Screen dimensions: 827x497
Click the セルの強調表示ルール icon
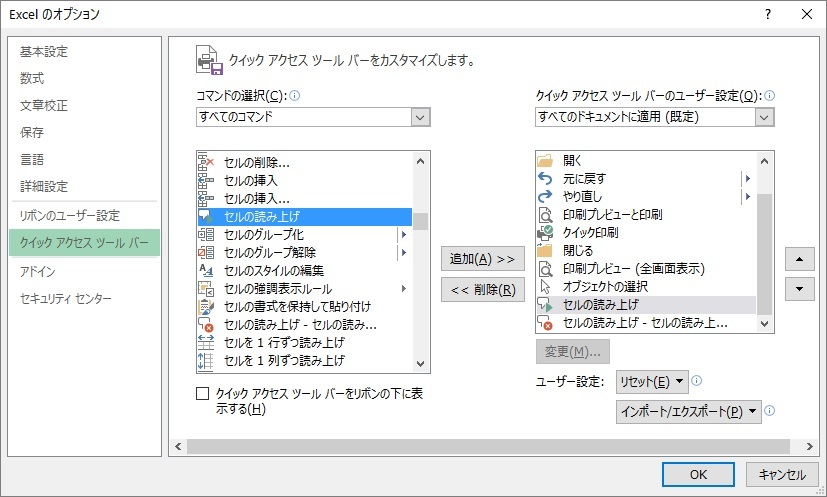pos(206,289)
